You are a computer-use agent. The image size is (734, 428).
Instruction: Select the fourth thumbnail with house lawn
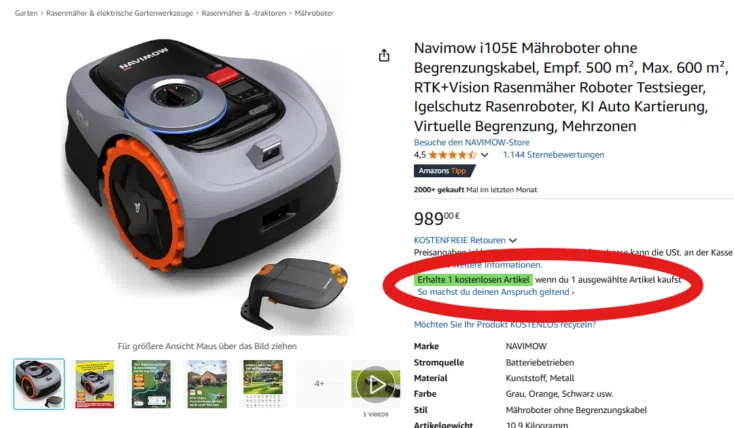[x=207, y=384]
